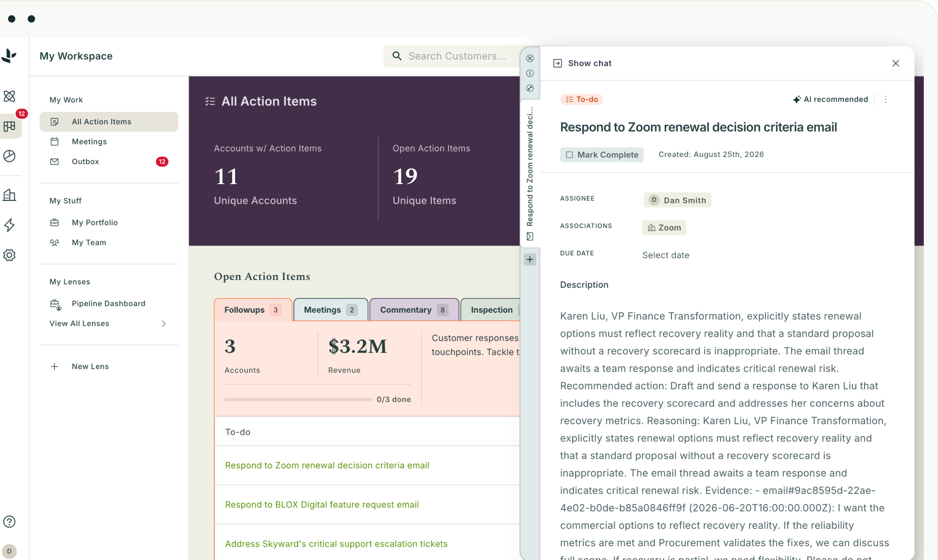This screenshot has width=938, height=560.
Task: Open the building accounts icon in left rail
Action: tap(9, 195)
